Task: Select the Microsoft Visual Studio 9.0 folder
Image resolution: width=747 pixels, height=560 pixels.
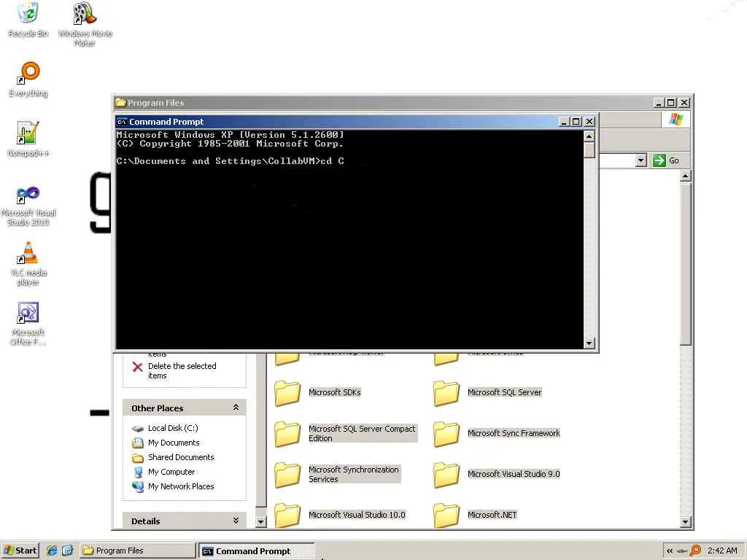Action: pyautogui.click(x=497, y=474)
